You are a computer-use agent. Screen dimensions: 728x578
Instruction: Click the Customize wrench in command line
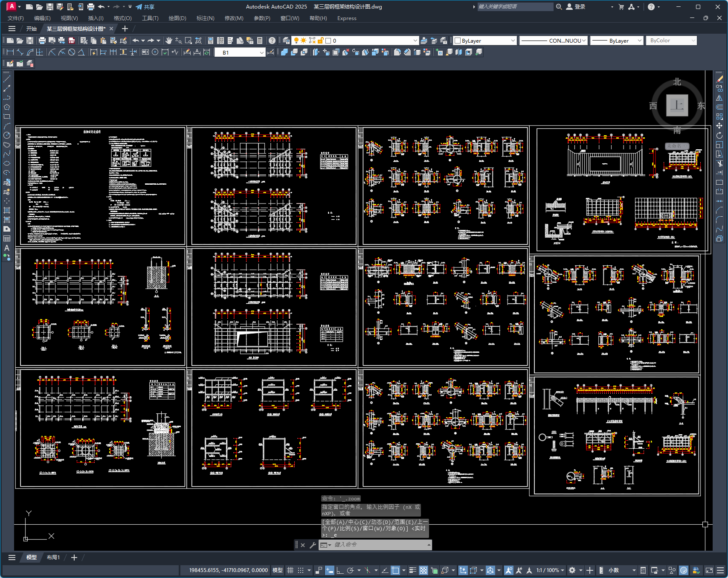[x=313, y=545]
